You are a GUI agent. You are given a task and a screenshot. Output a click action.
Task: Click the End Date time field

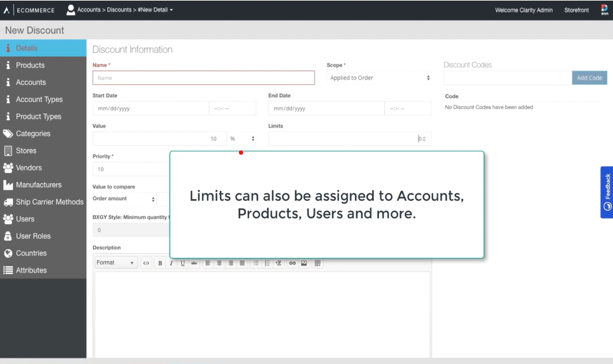click(x=408, y=108)
